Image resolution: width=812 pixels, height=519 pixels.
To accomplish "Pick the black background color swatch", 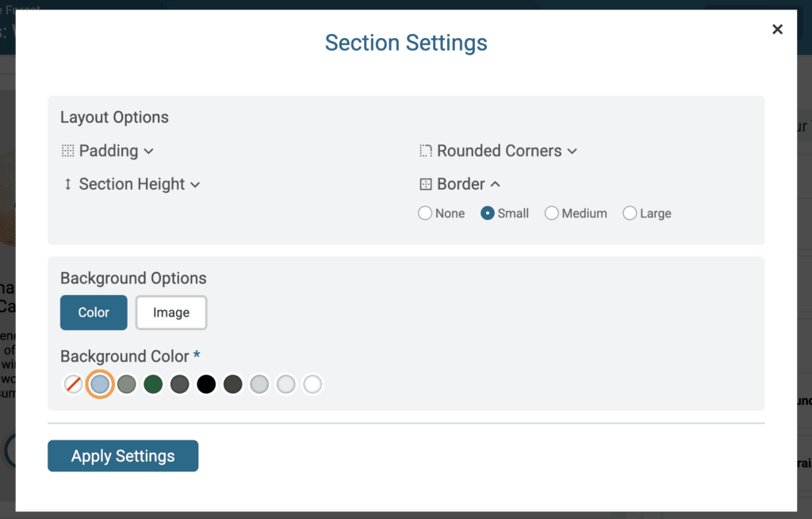I will pyautogui.click(x=206, y=384).
